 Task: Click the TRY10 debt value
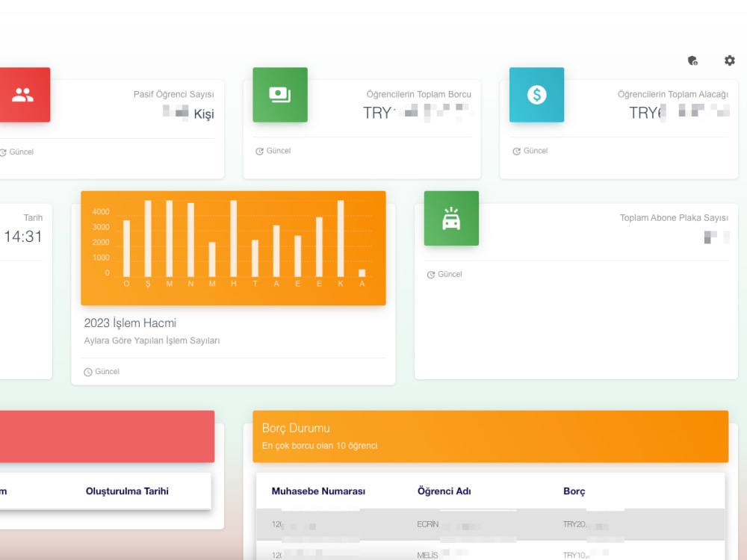[x=574, y=556]
